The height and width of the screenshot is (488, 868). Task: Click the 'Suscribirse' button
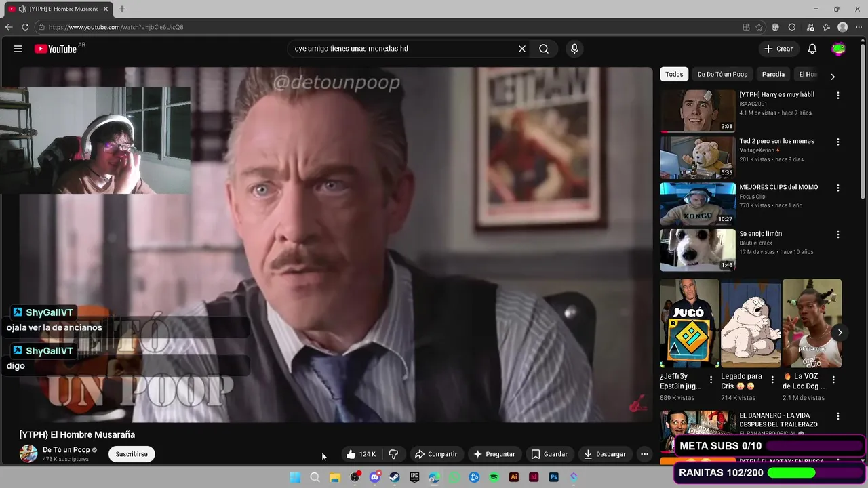(x=132, y=454)
